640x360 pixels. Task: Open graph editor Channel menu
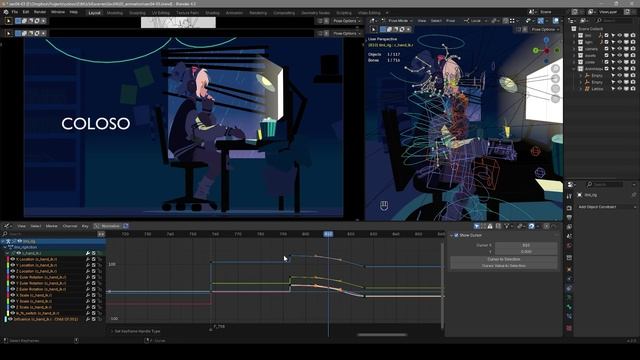tap(70, 226)
